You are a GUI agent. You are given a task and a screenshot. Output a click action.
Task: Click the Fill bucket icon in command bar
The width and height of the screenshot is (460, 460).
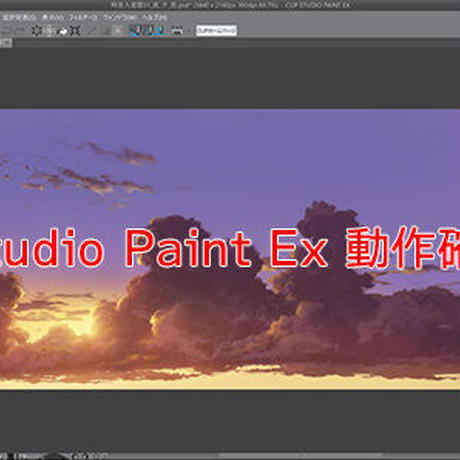click(x=63, y=31)
